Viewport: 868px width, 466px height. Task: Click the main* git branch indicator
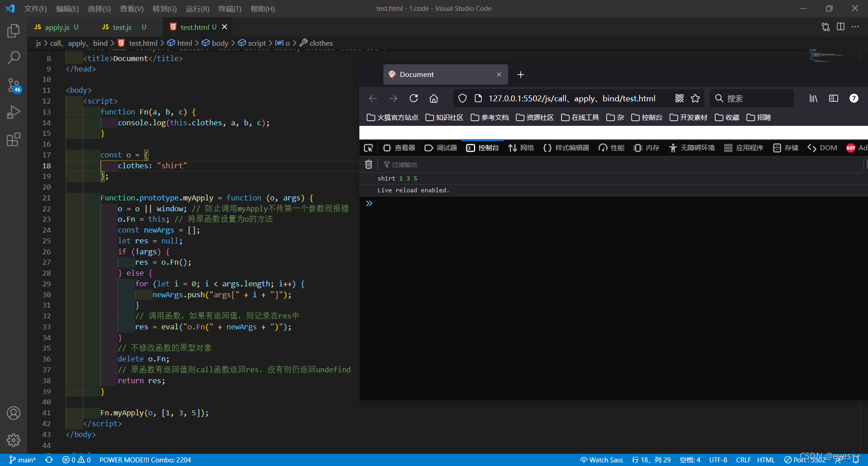click(22, 460)
